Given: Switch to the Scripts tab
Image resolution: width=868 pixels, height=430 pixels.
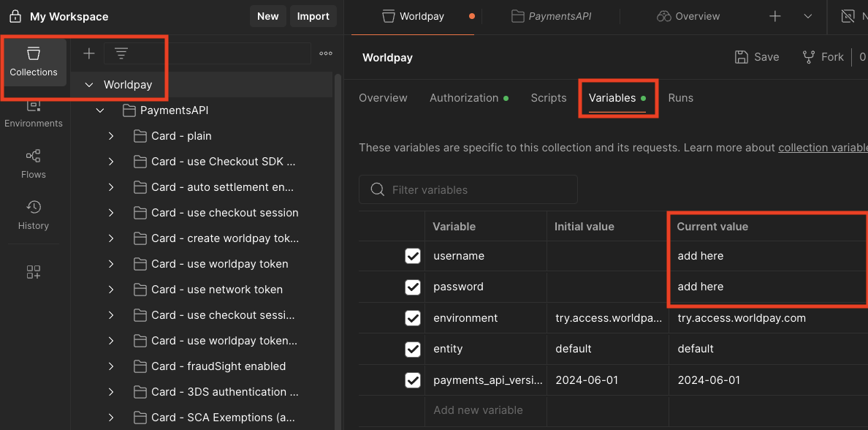Looking at the screenshot, I should [x=548, y=98].
